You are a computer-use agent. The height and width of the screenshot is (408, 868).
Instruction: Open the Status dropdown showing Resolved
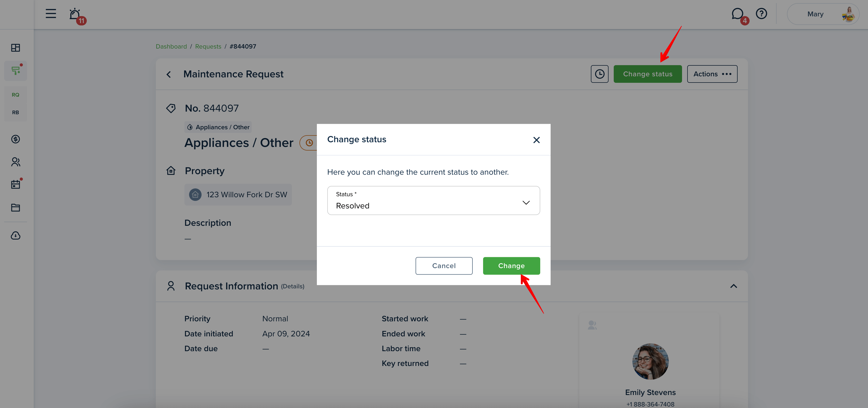pos(434,200)
